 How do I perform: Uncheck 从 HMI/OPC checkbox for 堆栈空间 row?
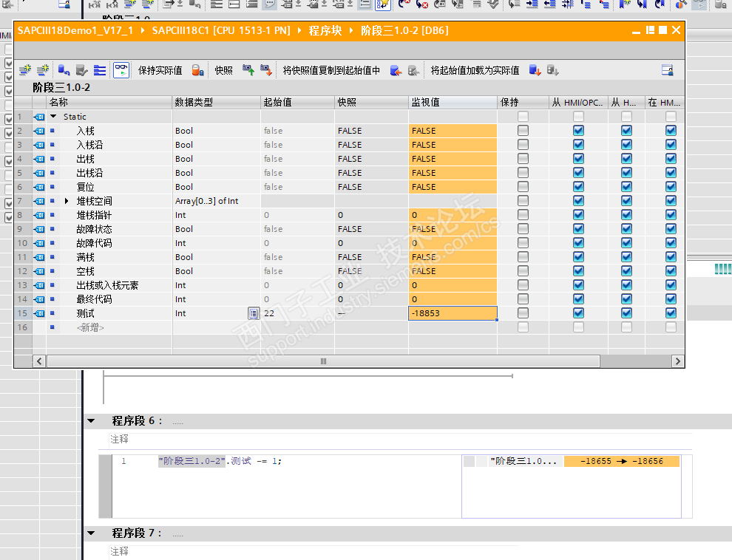tap(578, 200)
